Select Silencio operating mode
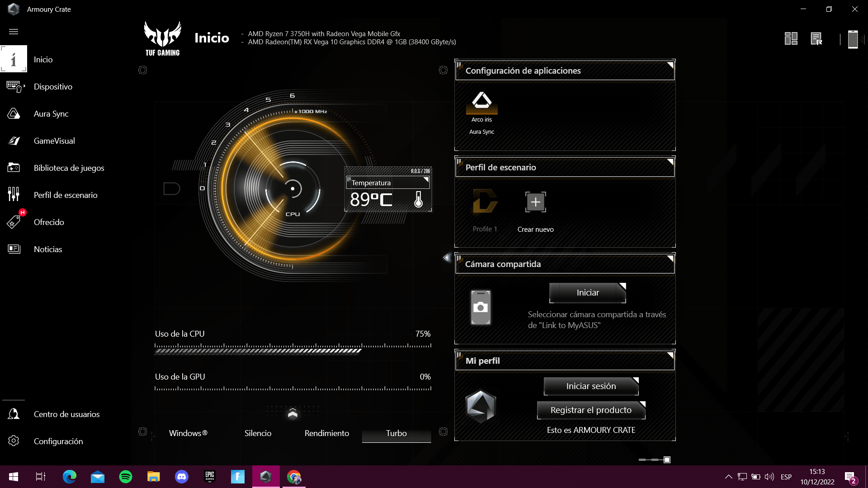868x488 pixels. 258,433
